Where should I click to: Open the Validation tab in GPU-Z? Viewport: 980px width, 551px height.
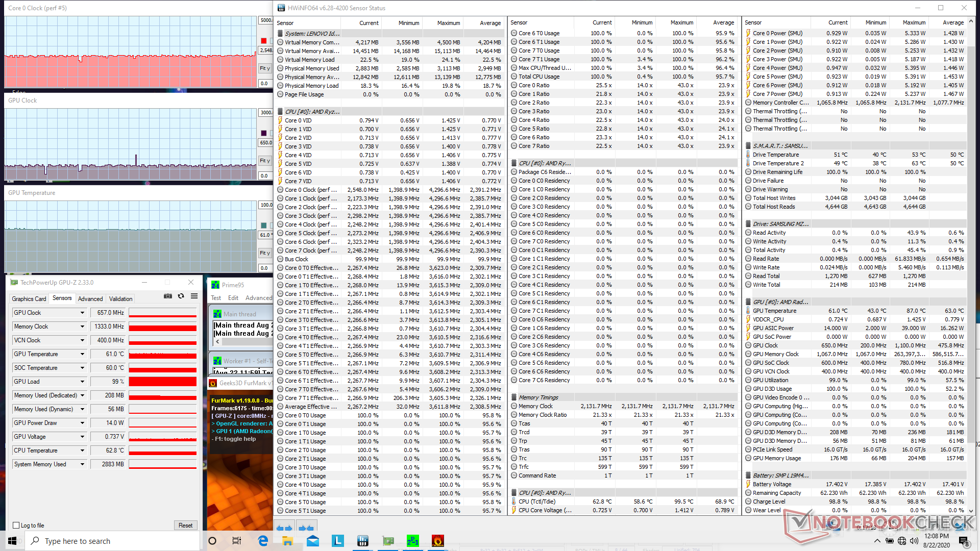(120, 299)
